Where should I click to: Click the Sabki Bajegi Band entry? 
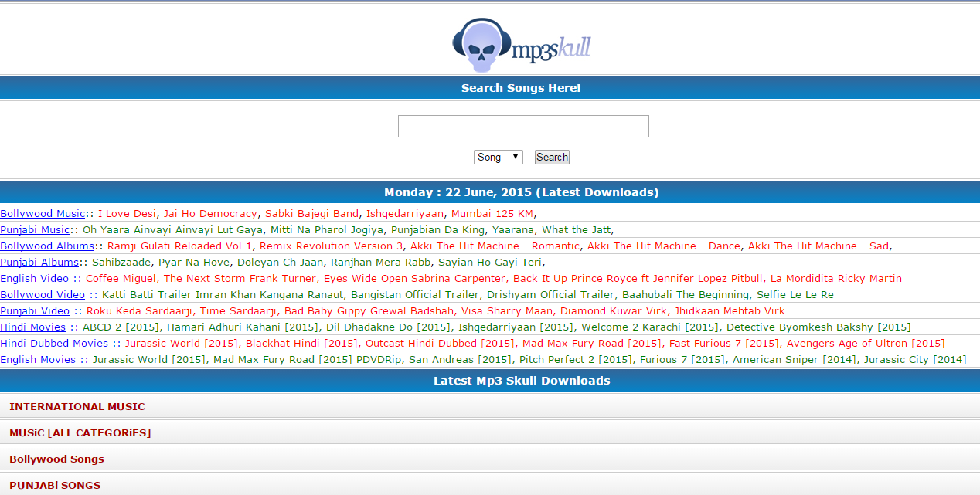coord(311,213)
